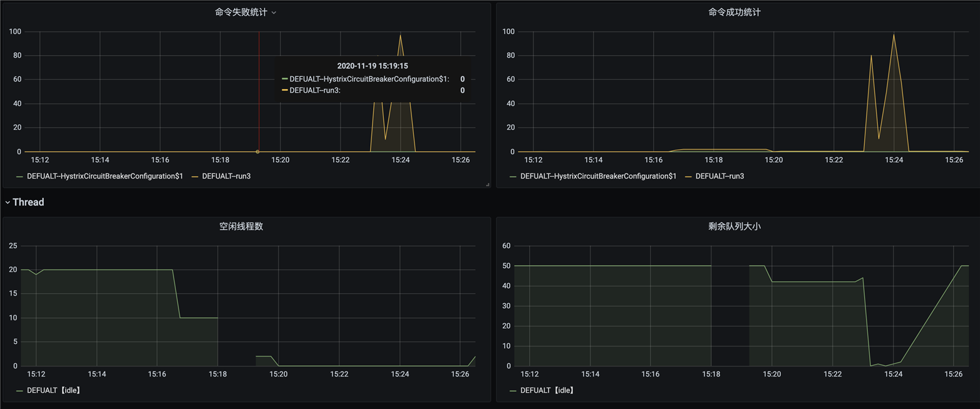
Task: Toggle DEFUALT【idle】 series in 剩余队列大小 legend
Action: (x=547, y=390)
